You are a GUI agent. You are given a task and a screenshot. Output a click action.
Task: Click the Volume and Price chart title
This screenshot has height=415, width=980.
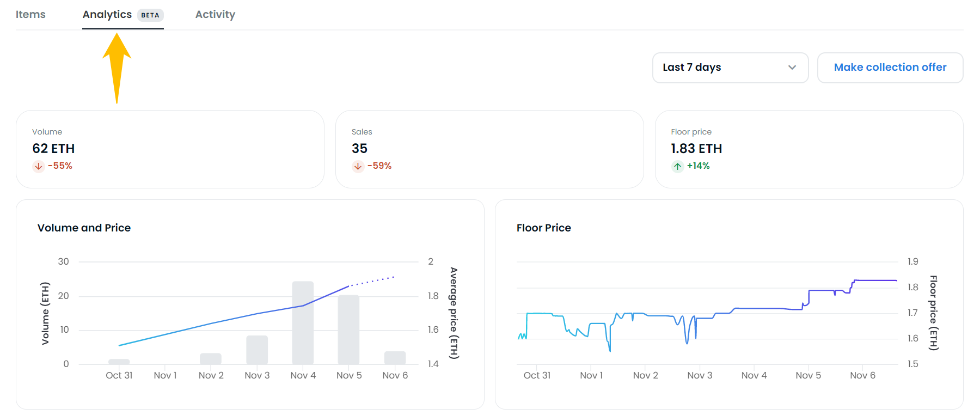click(84, 228)
